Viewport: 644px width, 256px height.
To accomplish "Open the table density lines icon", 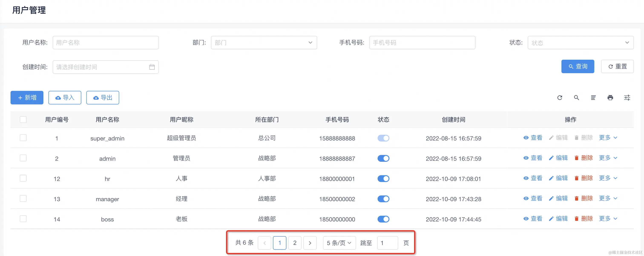I will 593,98.
